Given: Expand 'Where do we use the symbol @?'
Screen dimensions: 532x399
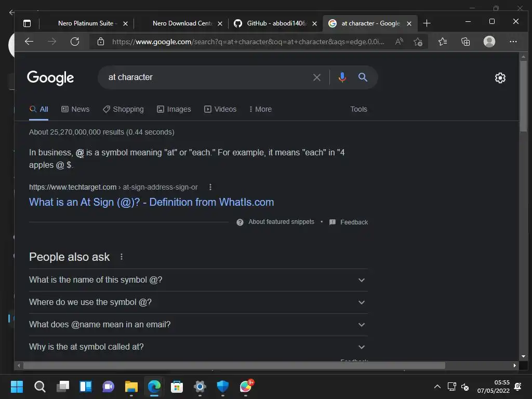Looking at the screenshot, I should [x=198, y=302].
